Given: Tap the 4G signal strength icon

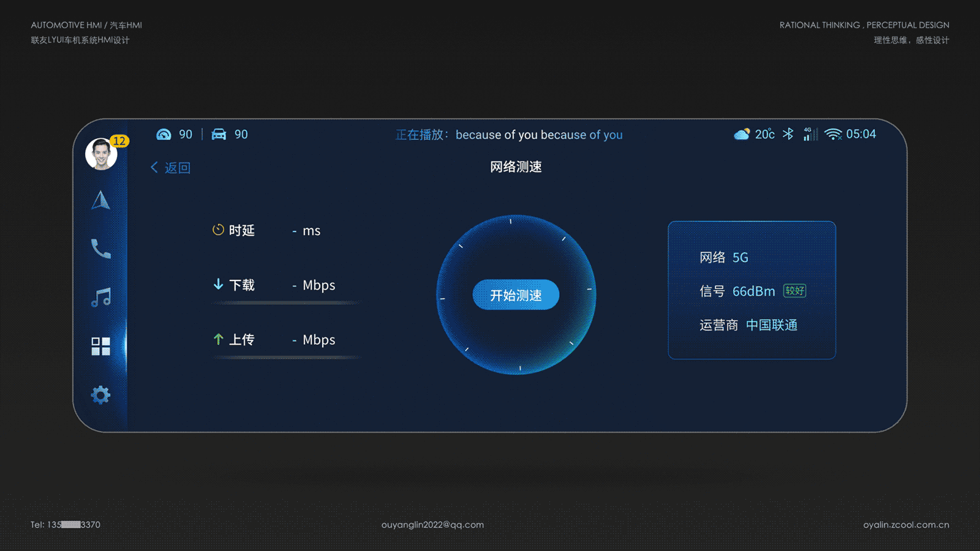Looking at the screenshot, I should [x=810, y=134].
